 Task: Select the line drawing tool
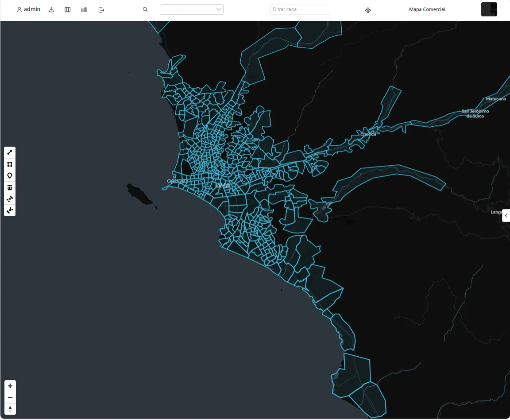pyautogui.click(x=10, y=152)
